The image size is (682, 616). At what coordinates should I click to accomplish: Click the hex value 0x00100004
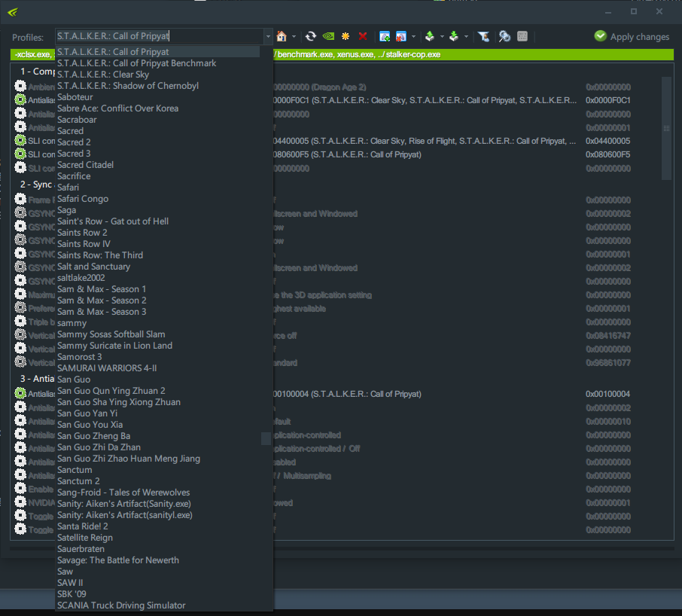[x=607, y=394]
